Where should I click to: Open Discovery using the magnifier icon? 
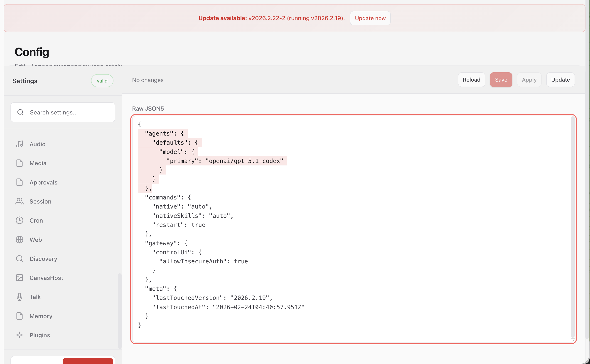click(x=20, y=259)
